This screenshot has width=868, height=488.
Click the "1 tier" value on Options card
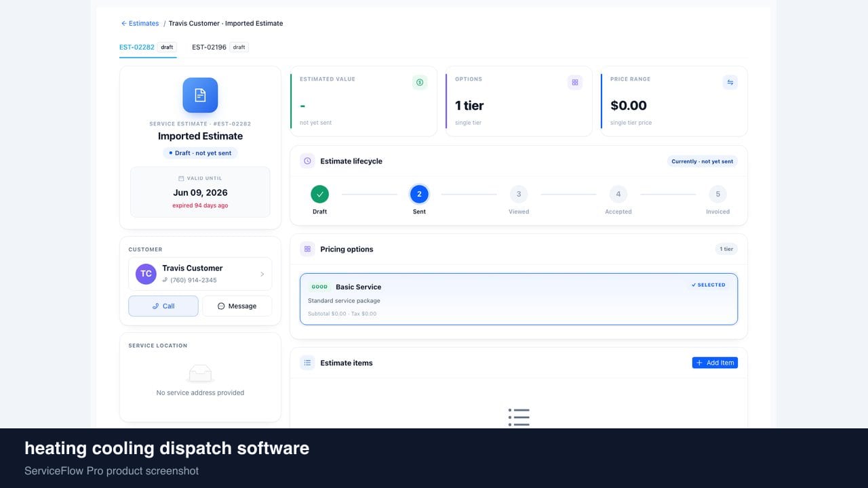tap(469, 106)
